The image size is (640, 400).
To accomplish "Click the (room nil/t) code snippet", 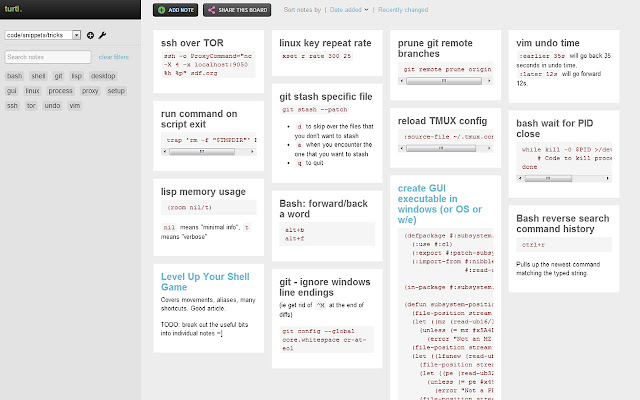I will coord(209,207).
